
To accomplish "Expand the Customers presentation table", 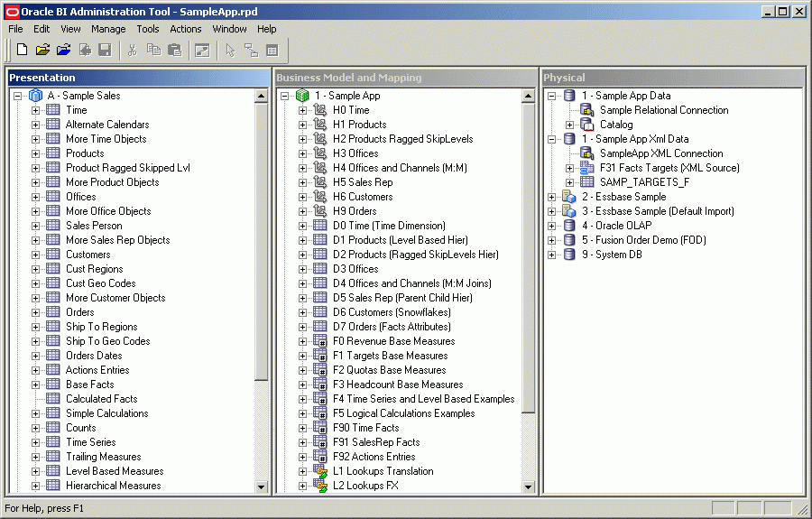I will point(36,255).
